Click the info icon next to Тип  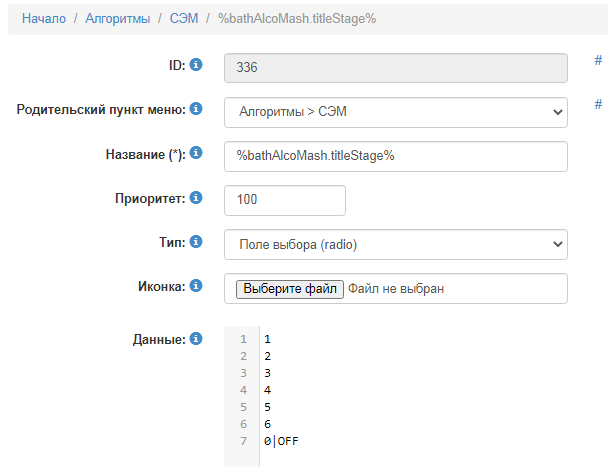(x=196, y=241)
